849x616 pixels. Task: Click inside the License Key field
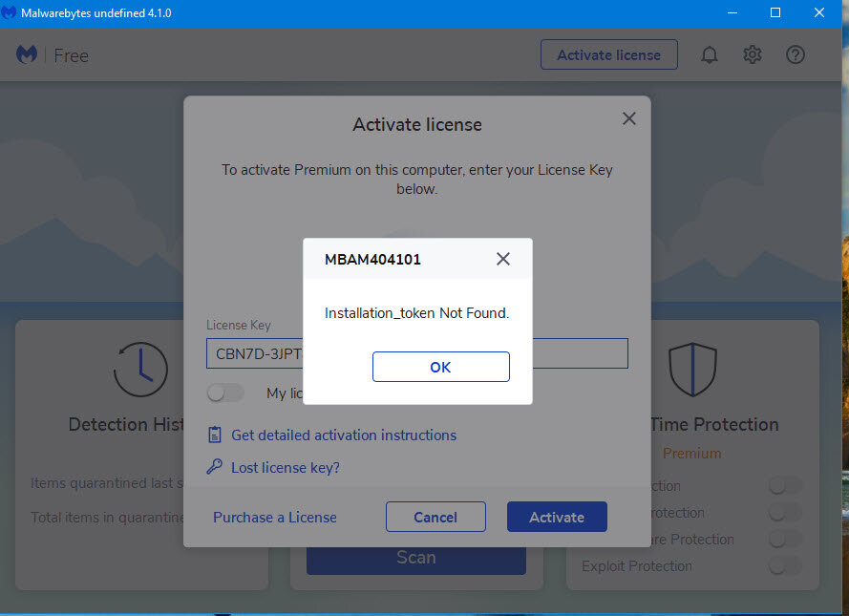pyautogui.click(x=417, y=353)
